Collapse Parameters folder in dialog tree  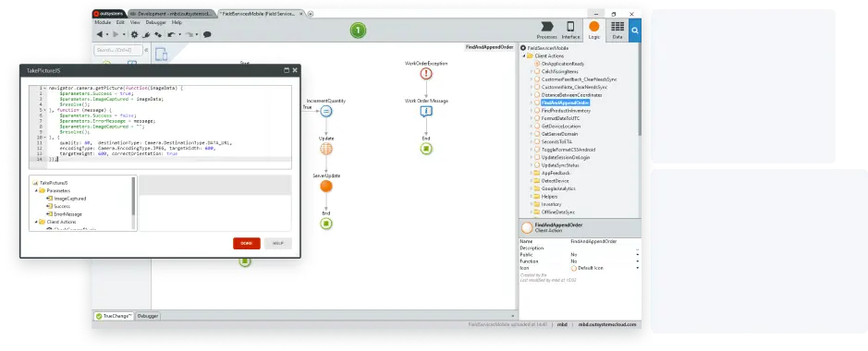tap(36, 190)
